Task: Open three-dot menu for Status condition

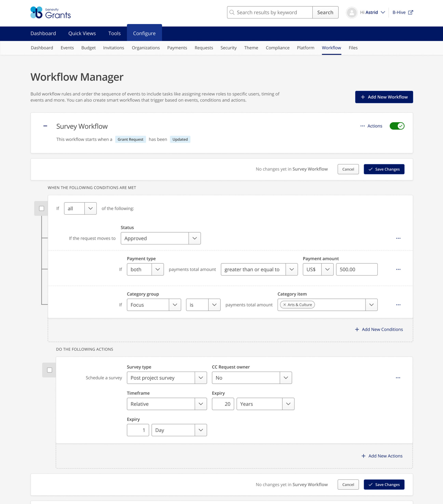Action: [398, 238]
